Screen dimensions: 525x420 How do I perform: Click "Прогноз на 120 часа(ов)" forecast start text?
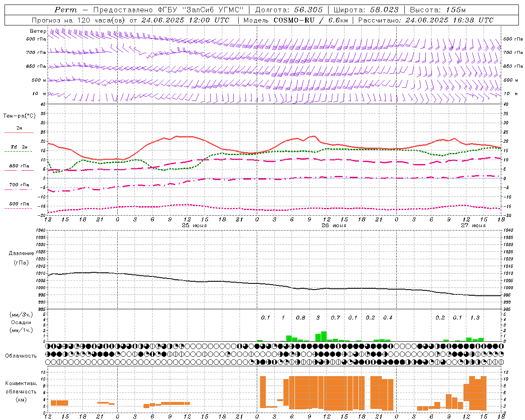(79, 20)
